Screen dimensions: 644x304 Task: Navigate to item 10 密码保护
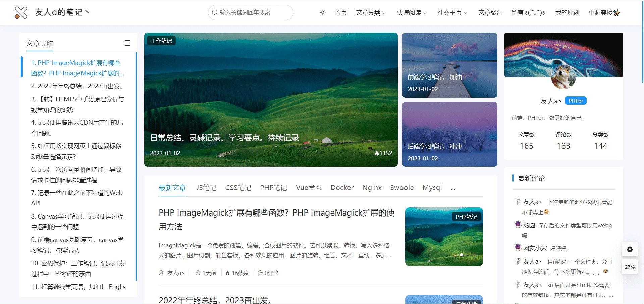coord(78,268)
